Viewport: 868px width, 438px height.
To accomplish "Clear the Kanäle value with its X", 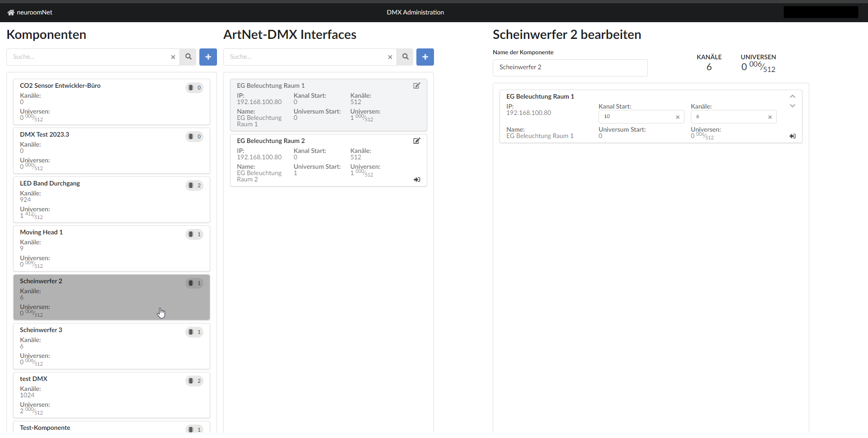I will [770, 117].
